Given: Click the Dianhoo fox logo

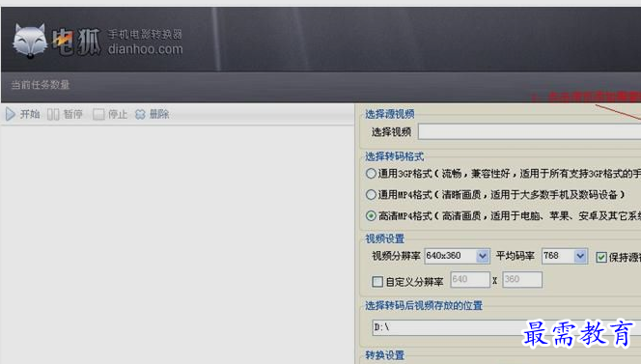Looking at the screenshot, I should click(29, 41).
